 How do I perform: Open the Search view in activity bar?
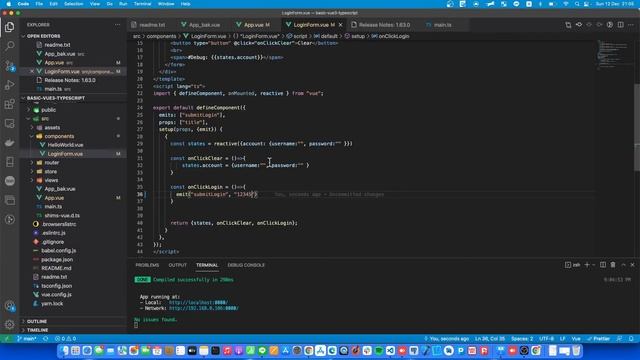(x=9, y=46)
